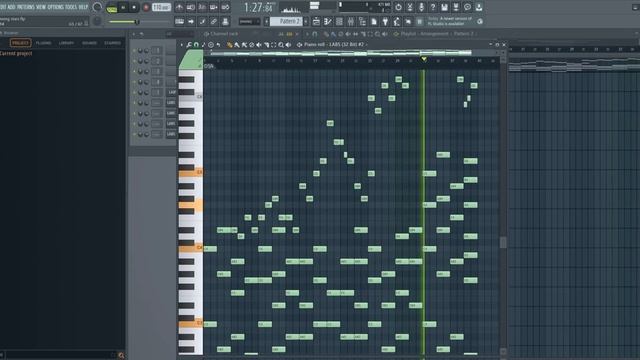
Task: Select the PROJECT browser tab
Action: point(20,43)
